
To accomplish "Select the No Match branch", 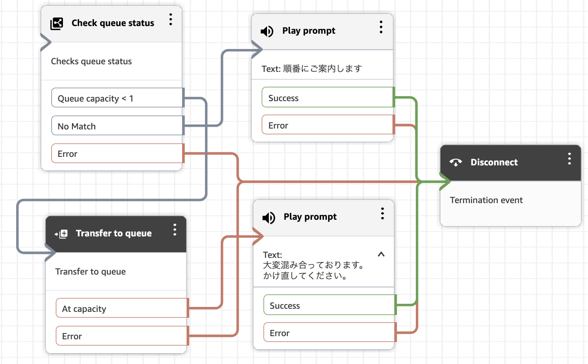I will click(117, 126).
